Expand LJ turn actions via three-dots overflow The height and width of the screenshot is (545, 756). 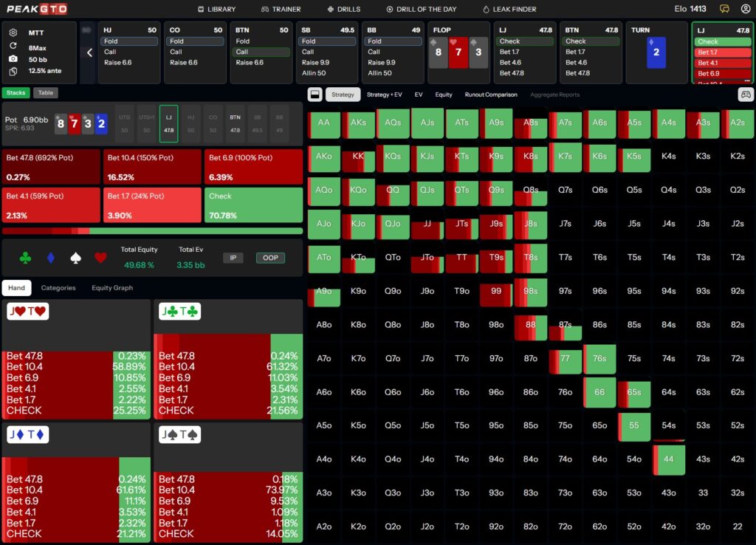[x=747, y=81]
